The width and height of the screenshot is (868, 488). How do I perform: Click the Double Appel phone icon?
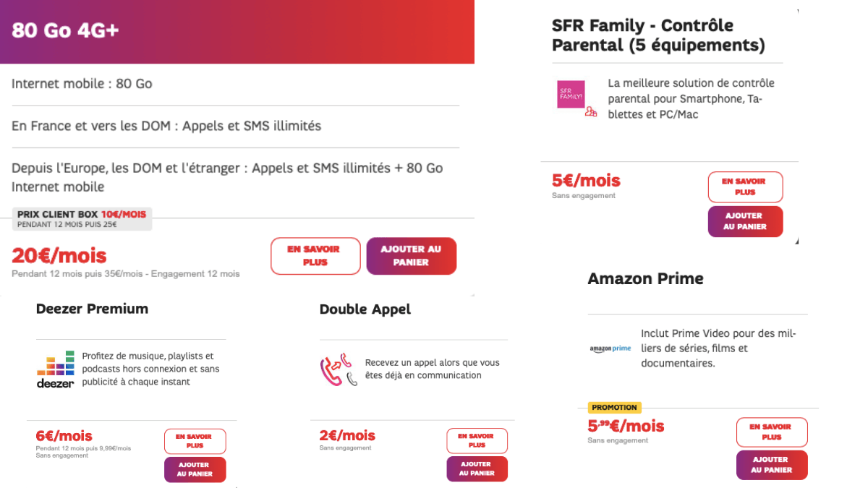(x=338, y=369)
